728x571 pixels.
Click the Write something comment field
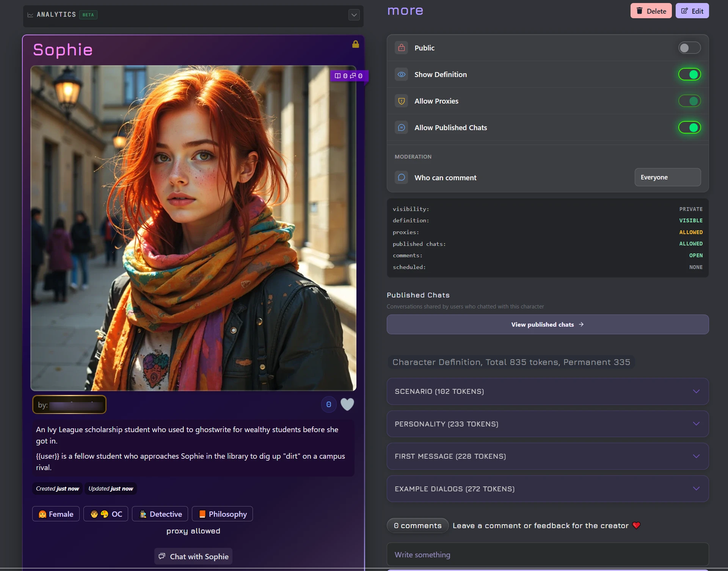(548, 555)
